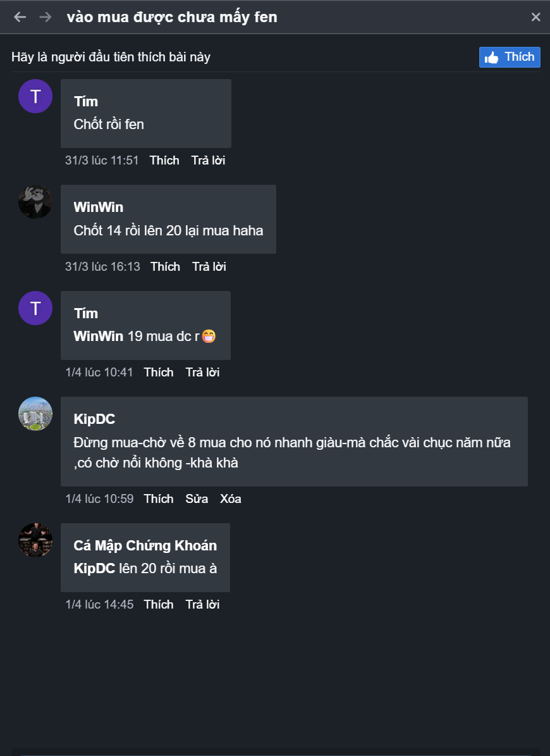Like Cá Mập Chứng Khoán's comment
Screen dimensions: 550x756
click(159, 605)
